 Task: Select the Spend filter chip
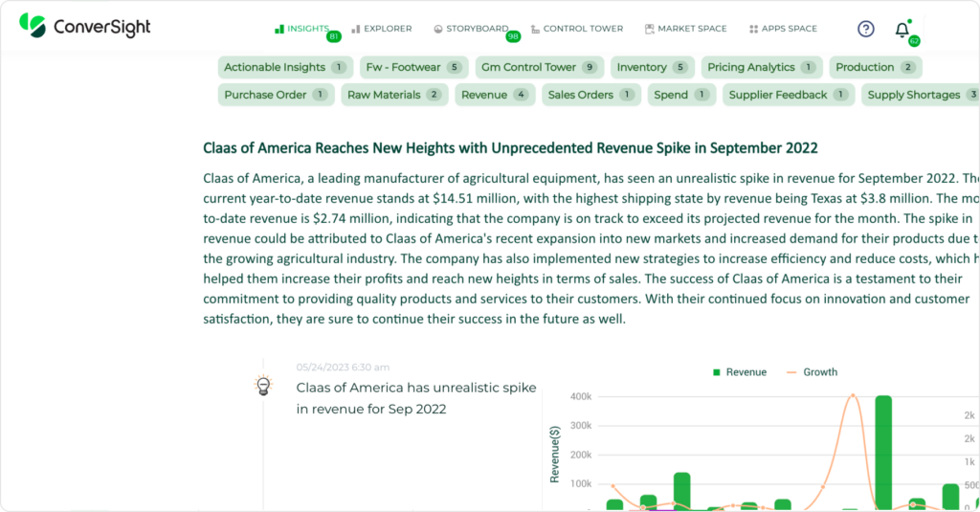pyautogui.click(x=681, y=95)
